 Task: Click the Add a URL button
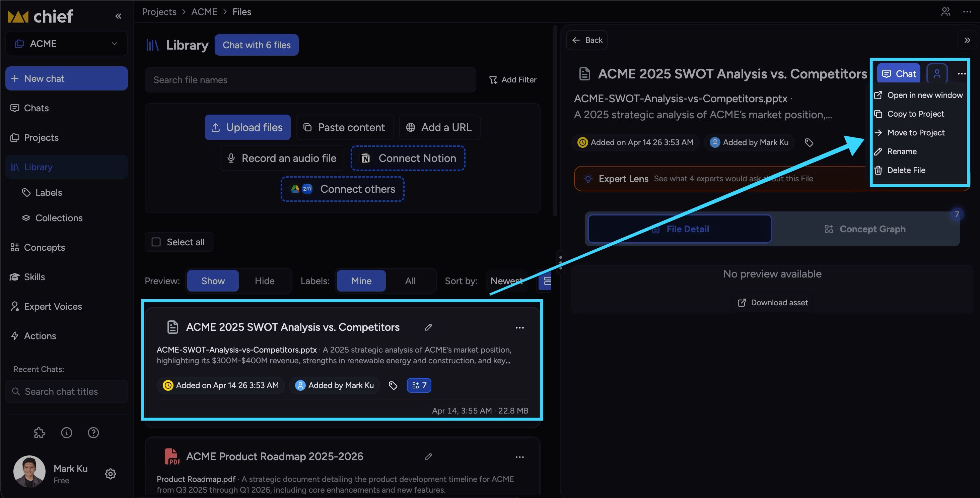click(439, 128)
